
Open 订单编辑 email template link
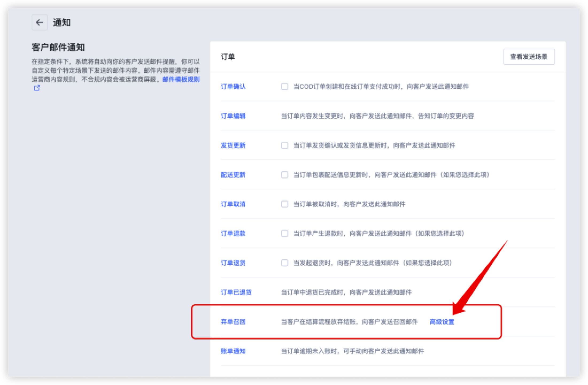[233, 116]
